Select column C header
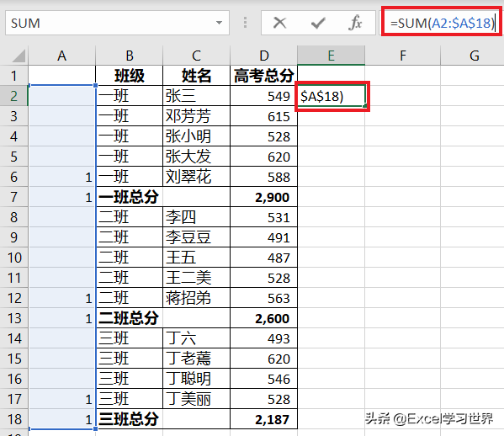The height and width of the screenshot is (436, 504). click(x=196, y=56)
